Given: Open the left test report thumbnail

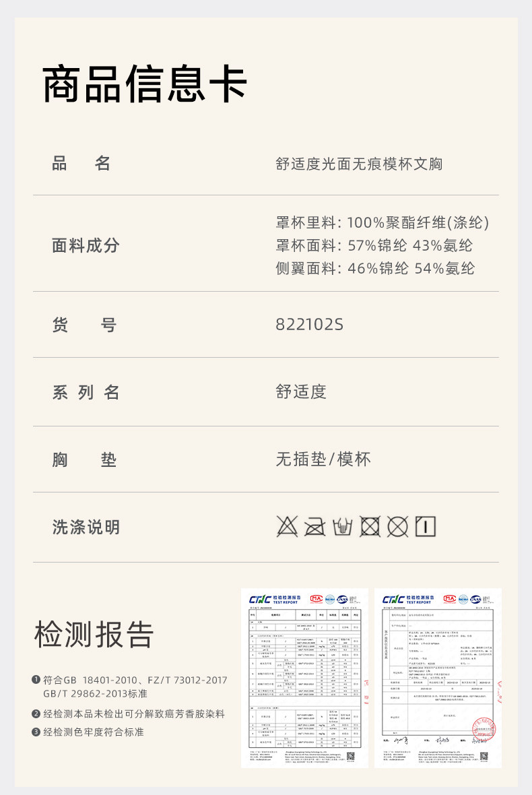Looking at the screenshot, I should (304, 678).
